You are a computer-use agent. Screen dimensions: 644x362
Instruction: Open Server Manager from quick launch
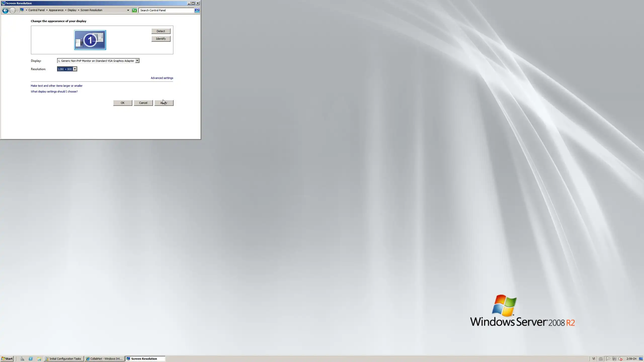click(x=22, y=359)
